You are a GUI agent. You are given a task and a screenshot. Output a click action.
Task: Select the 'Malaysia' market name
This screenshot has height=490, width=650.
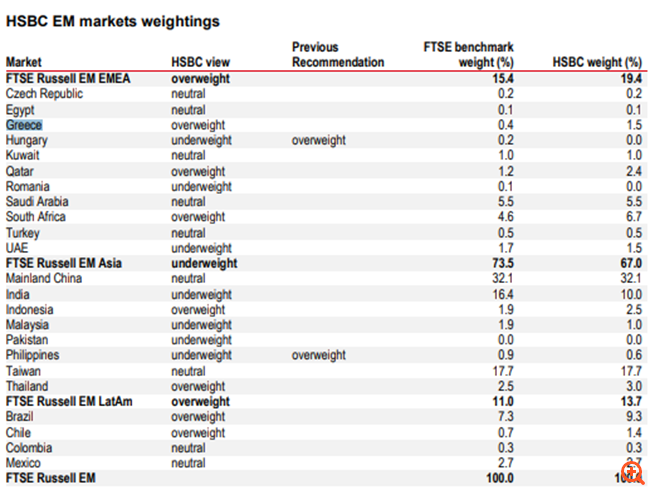(x=27, y=325)
